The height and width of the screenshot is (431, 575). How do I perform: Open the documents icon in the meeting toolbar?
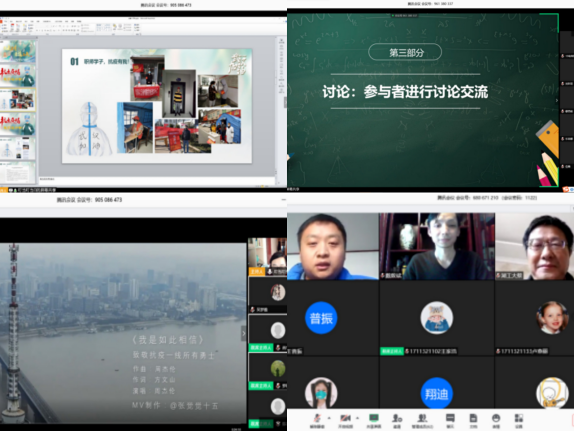[x=473, y=419]
